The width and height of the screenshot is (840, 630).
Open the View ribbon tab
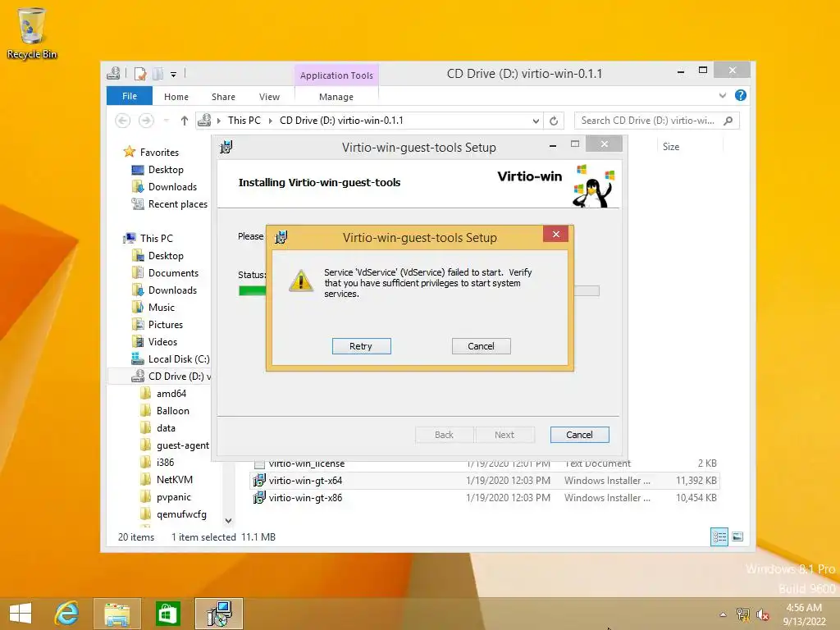(x=269, y=97)
